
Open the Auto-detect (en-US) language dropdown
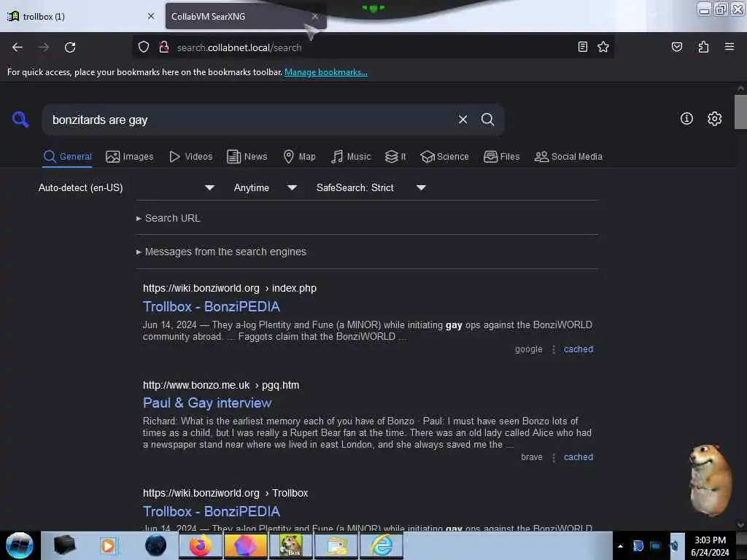(x=126, y=187)
